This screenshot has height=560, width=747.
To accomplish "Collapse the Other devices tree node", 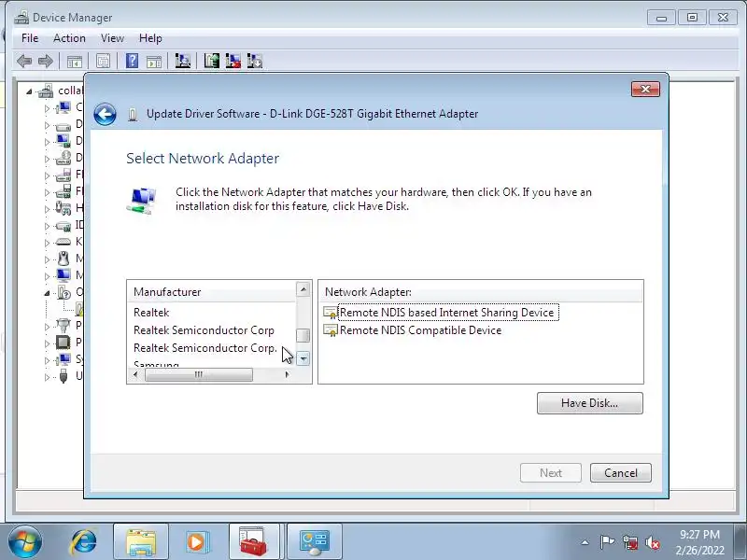I will pos(47,293).
